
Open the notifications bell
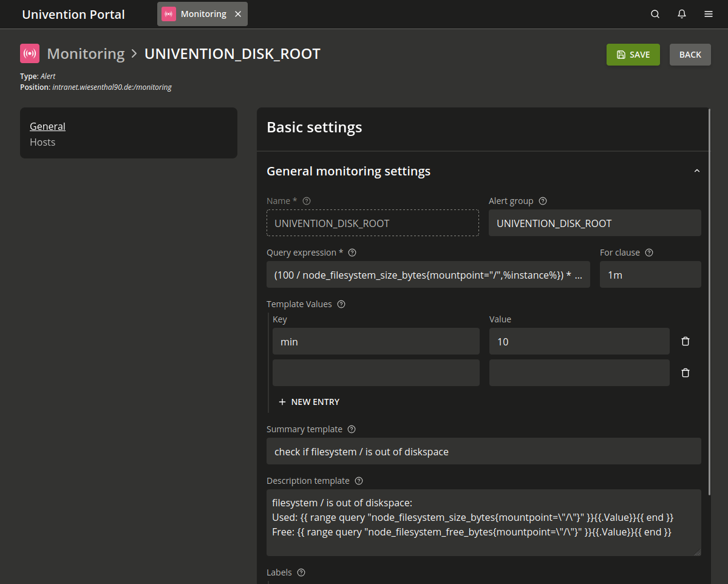click(x=682, y=14)
